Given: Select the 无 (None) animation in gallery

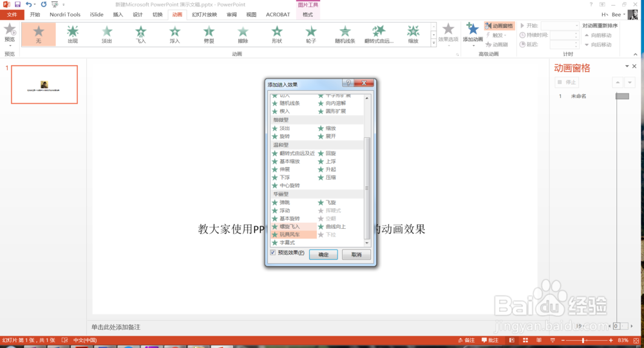Looking at the screenshot, I should (38, 34).
